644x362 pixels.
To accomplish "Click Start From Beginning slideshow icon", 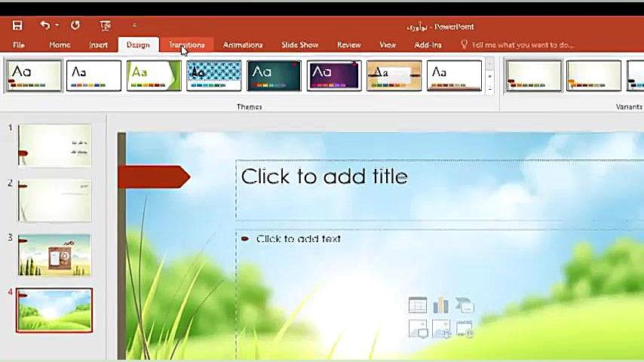I will pyautogui.click(x=105, y=26).
